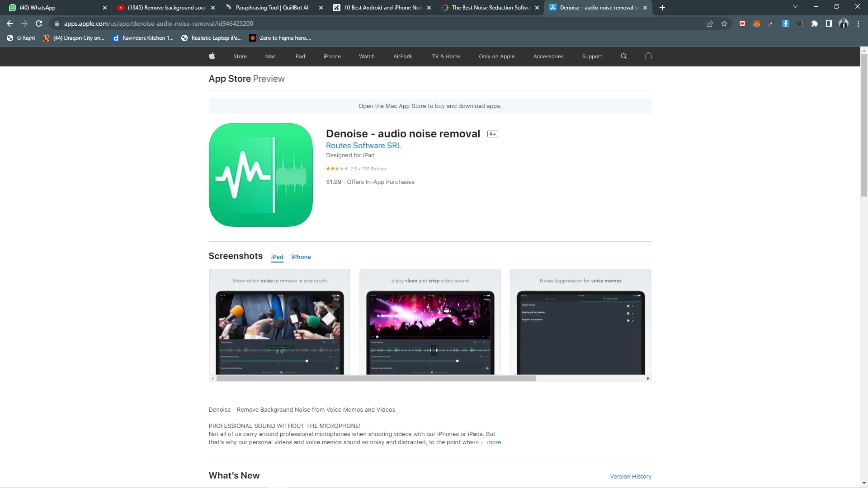Click the $1.99 price text
Viewport: 868px width, 488px height.
[x=334, y=182]
